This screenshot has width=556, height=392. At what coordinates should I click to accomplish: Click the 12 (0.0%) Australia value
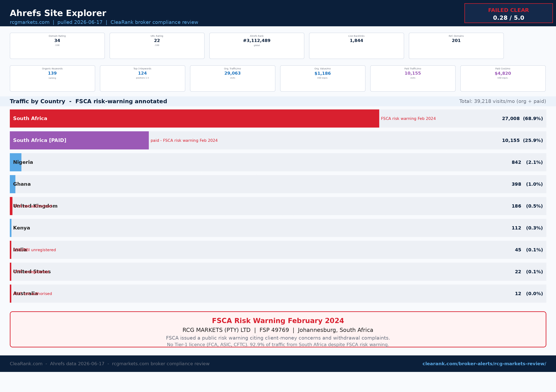pos(529,294)
